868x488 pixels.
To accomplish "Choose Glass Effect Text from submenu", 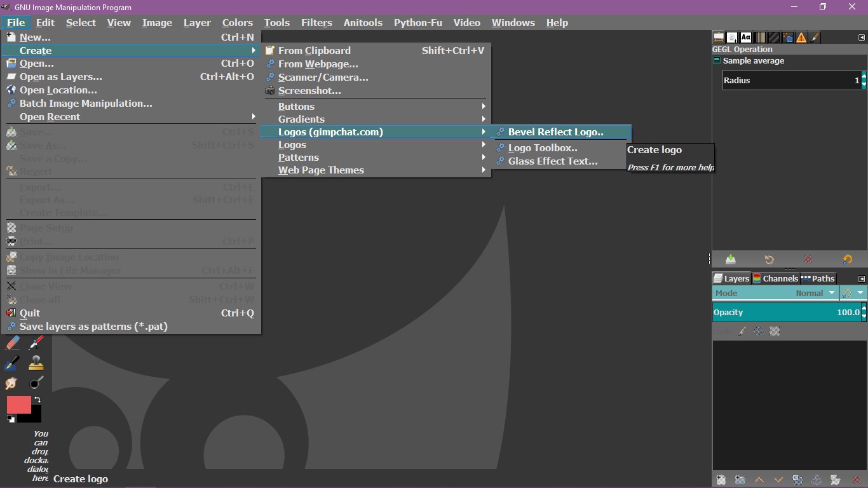I will click(561, 161).
